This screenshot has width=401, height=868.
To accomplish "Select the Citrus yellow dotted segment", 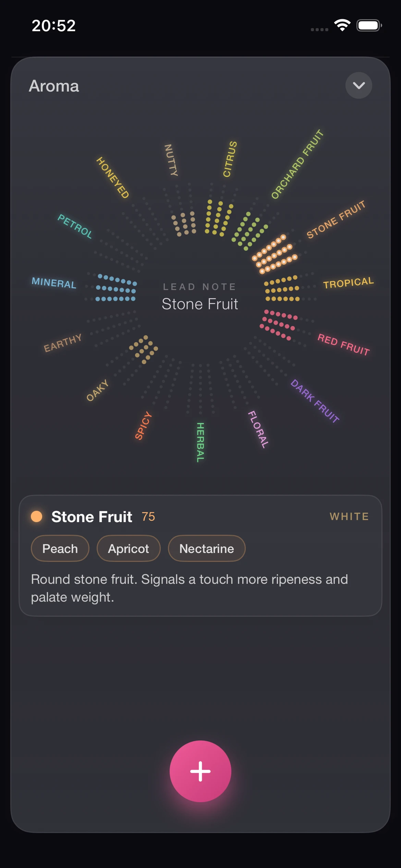I will [x=219, y=218].
